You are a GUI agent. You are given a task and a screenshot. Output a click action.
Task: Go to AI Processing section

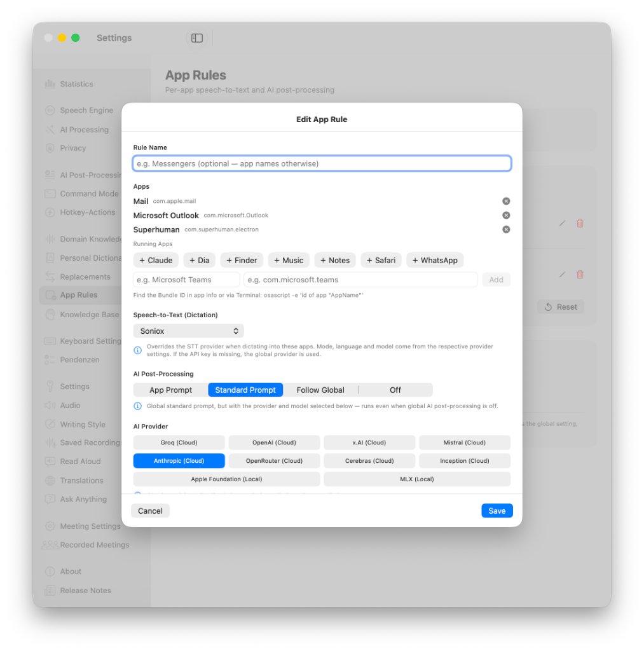[x=85, y=130]
